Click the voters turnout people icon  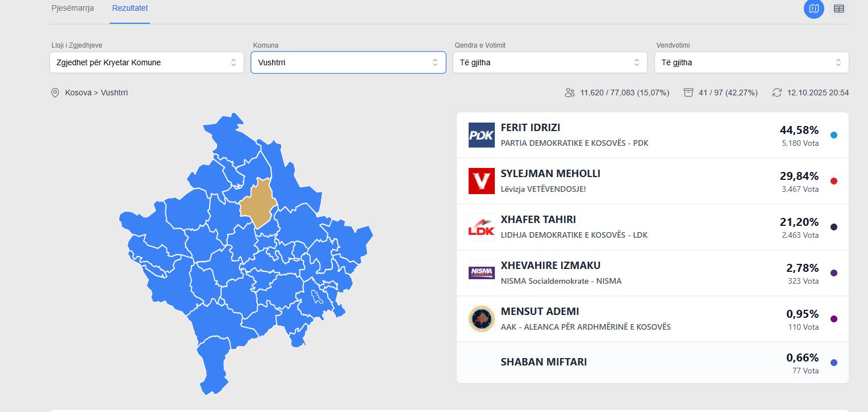click(x=570, y=93)
